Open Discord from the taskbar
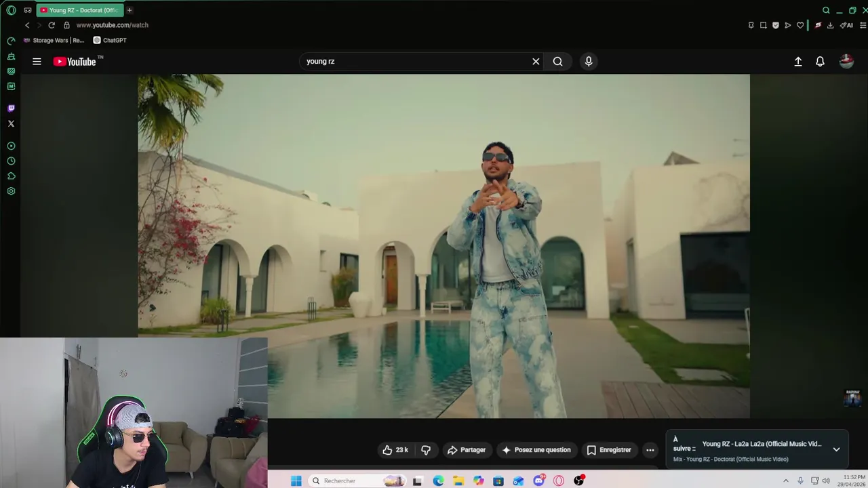 (539, 481)
